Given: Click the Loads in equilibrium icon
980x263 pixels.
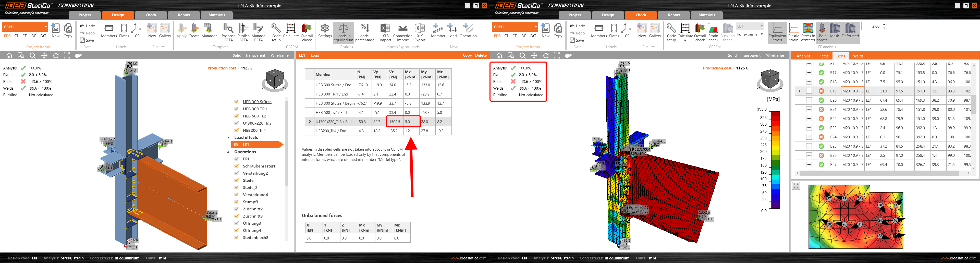Looking at the screenshot, I should 343,32.
